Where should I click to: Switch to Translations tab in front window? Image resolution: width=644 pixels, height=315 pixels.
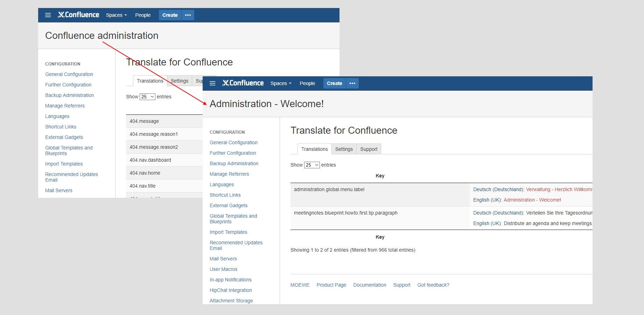tap(314, 149)
